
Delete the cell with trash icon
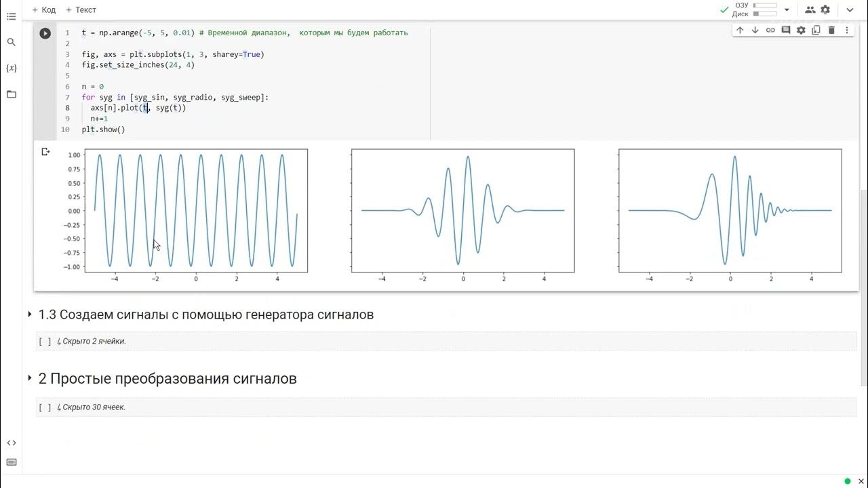[x=831, y=30]
